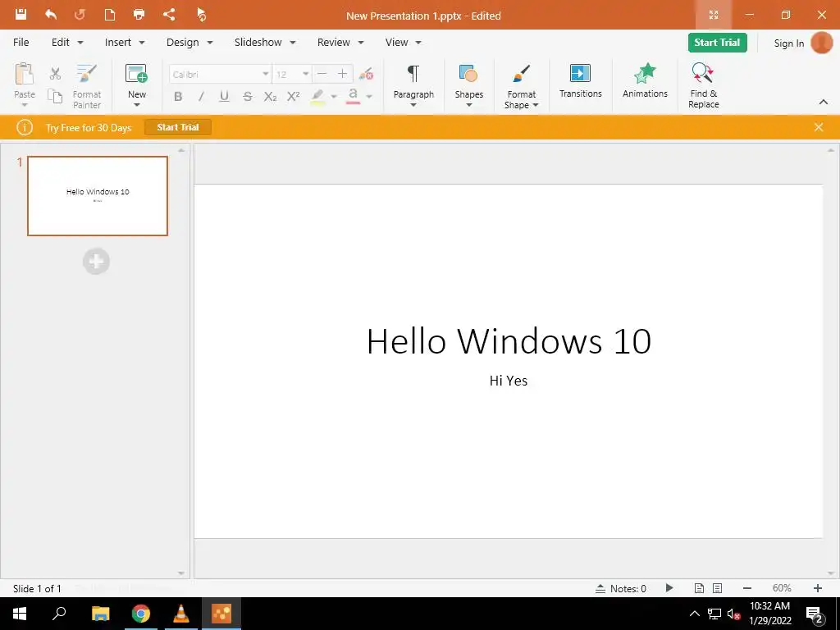
Task: Expand the New slide layout arrow
Action: pos(137,105)
